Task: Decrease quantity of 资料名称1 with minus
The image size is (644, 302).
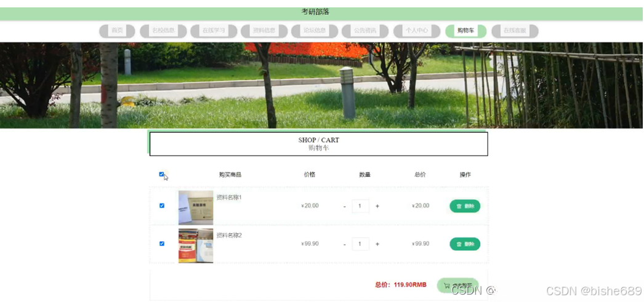Action: coord(345,207)
